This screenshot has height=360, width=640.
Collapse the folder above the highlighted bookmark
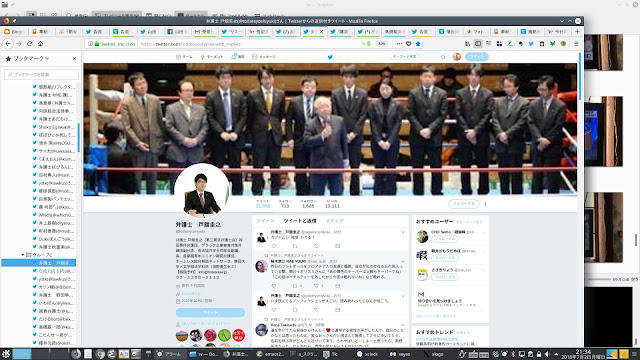23,255
